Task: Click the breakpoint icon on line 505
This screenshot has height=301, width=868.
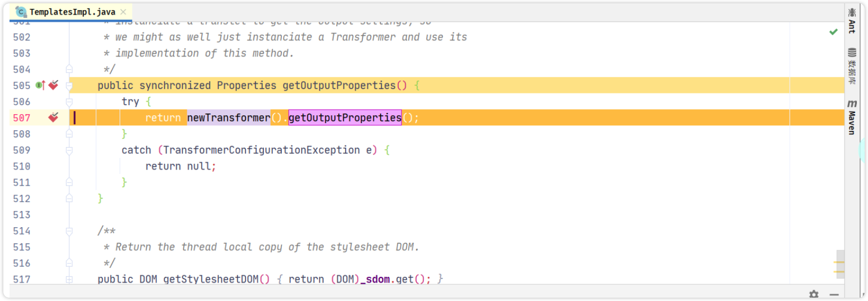Action: coord(53,86)
